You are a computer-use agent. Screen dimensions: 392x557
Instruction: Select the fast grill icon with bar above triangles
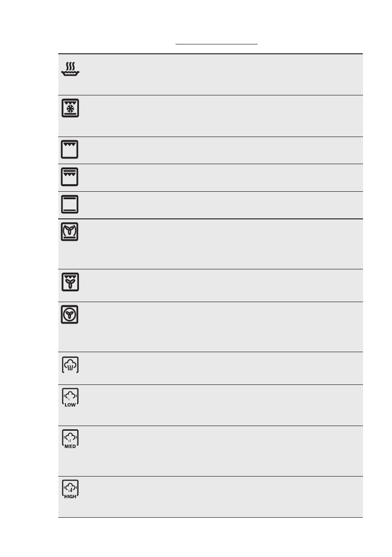(x=70, y=177)
